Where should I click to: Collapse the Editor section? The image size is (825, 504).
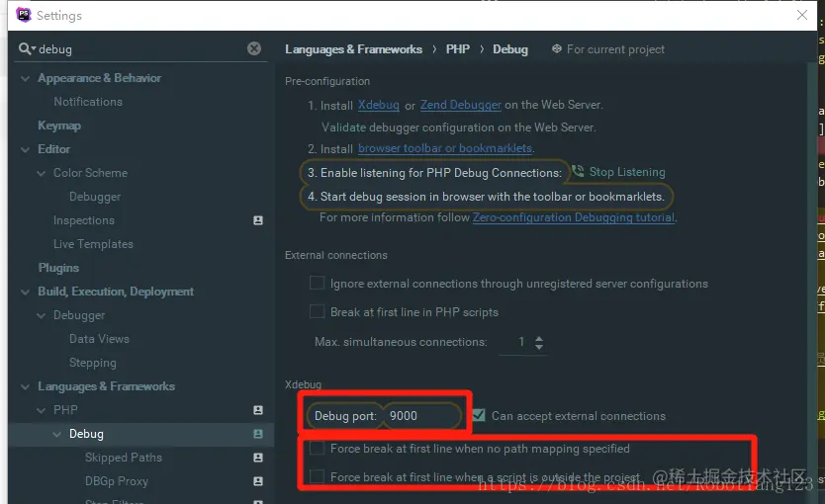point(25,149)
